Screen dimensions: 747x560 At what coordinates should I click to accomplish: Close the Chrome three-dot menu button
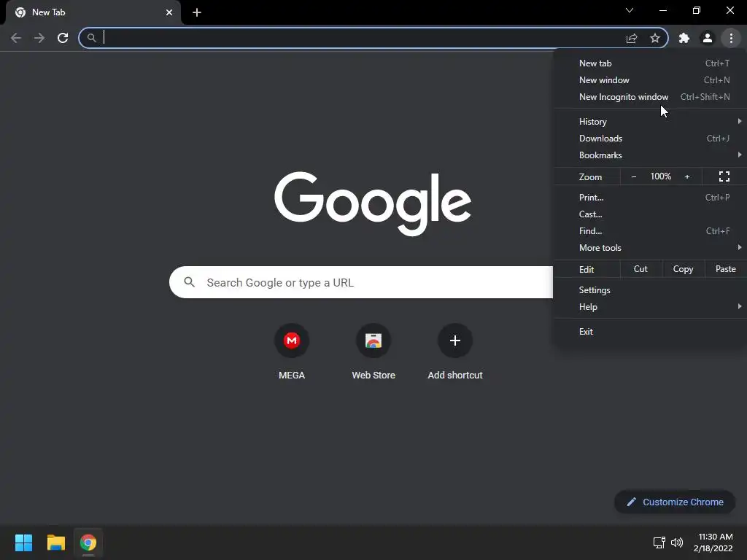coord(731,38)
